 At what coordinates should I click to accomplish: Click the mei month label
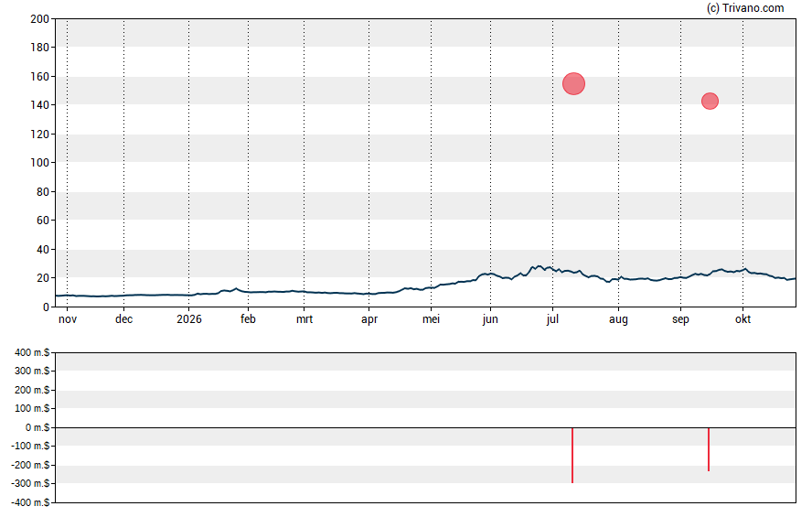pyautogui.click(x=431, y=319)
